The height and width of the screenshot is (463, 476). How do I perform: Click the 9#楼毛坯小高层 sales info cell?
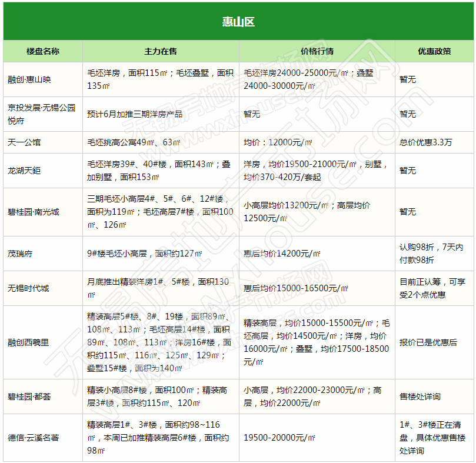[x=145, y=254]
